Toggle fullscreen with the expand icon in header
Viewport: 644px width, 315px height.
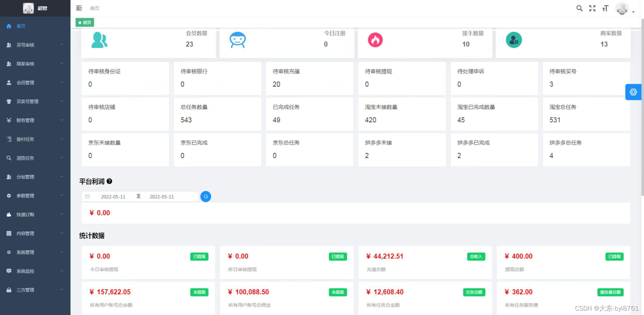coord(592,8)
